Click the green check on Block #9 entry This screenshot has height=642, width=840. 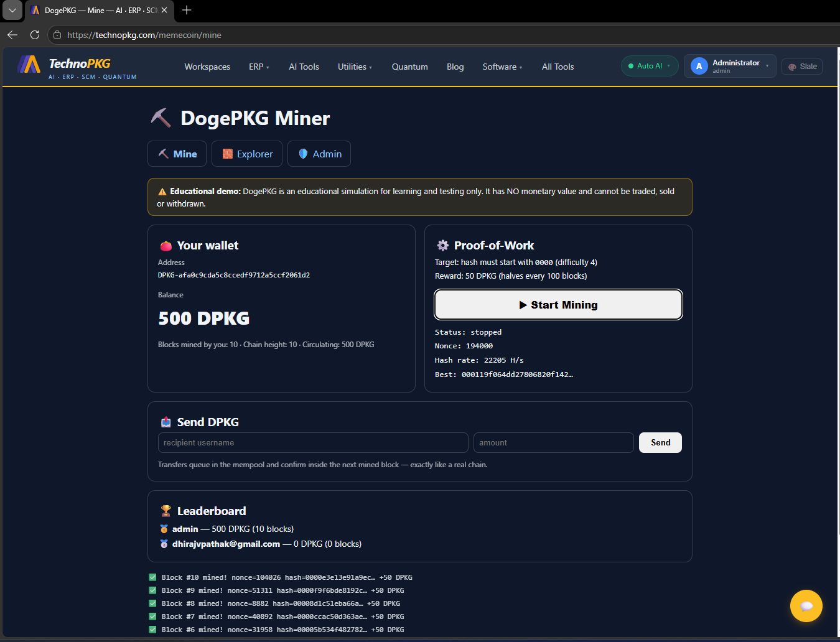tap(152, 590)
